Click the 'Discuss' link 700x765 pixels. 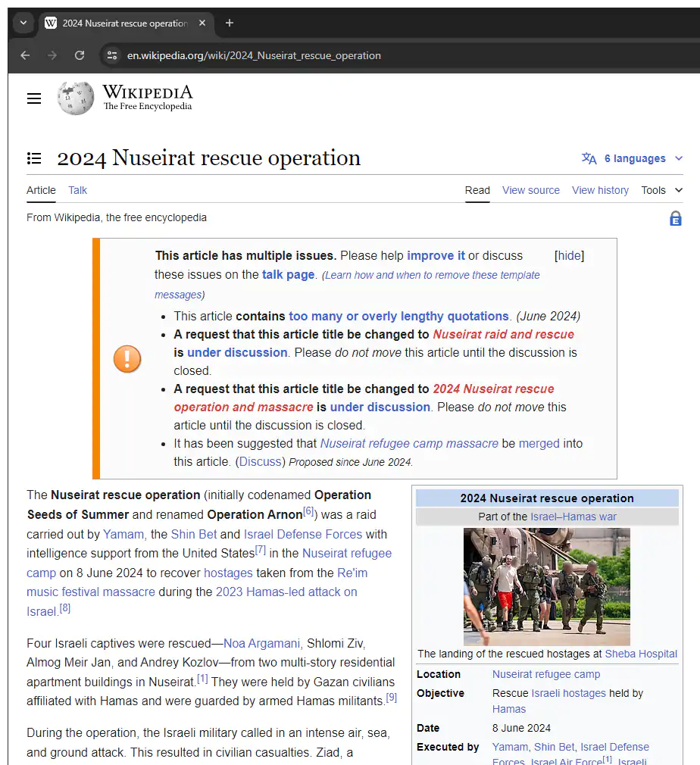coord(260,461)
